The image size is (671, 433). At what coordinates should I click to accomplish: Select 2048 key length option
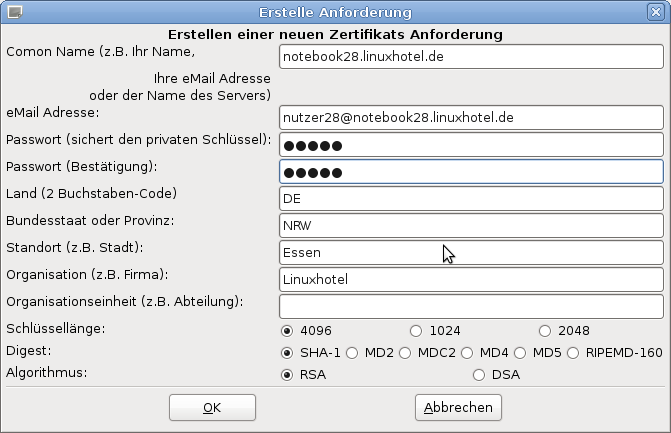[x=545, y=330]
